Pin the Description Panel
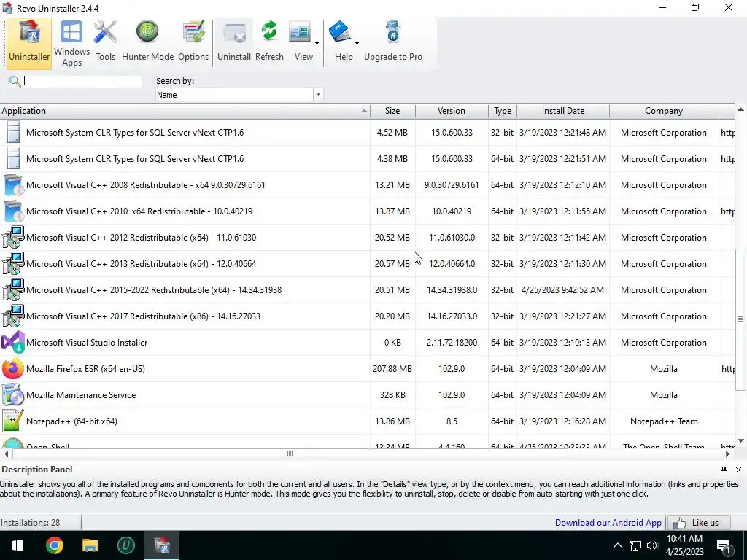Image resolution: width=747 pixels, height=560 pixels. (x=724, y=470)
